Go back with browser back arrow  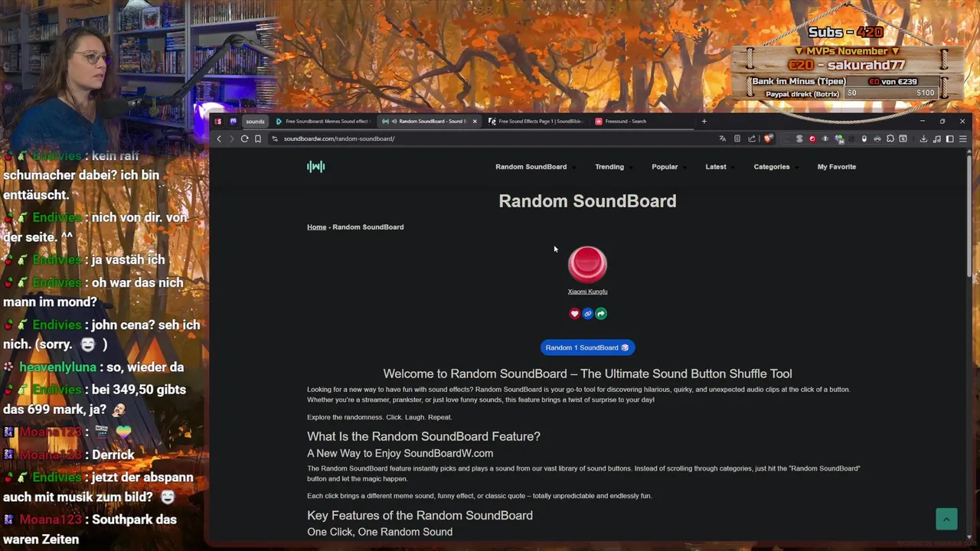[219, 139]
